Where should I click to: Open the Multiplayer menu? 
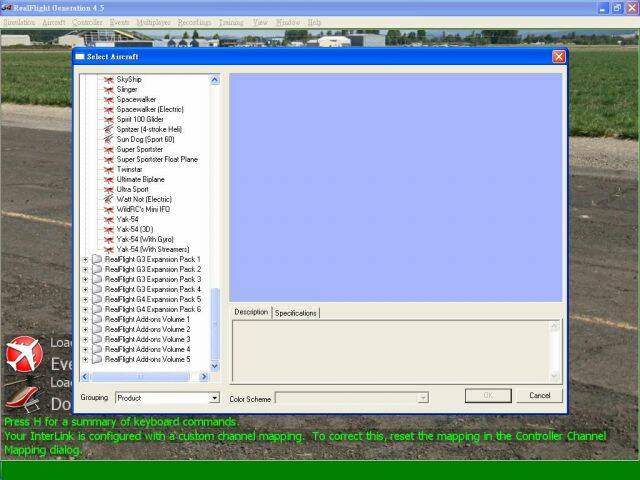(x=153, y=22)
